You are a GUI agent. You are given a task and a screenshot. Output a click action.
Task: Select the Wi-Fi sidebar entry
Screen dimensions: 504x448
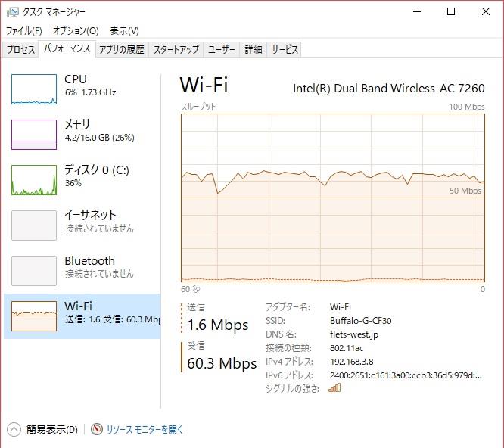click(x=82, y=316)
